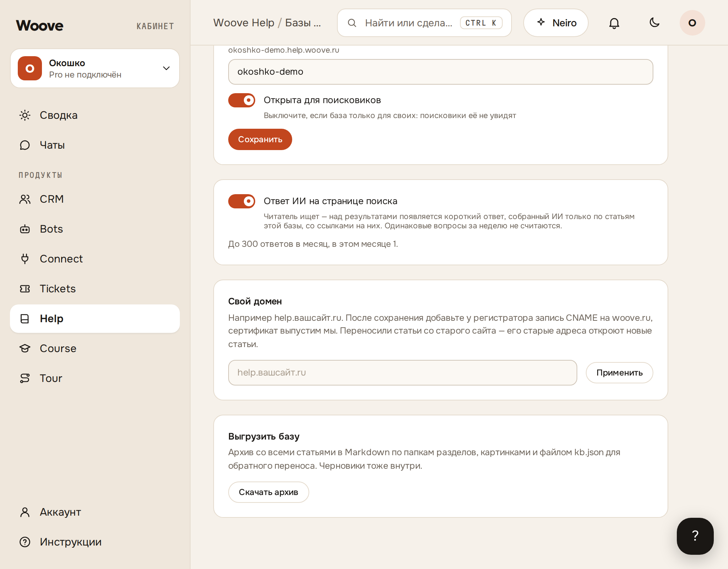Click the Woove Help breadcrumb link
This screenshot has height=569, width=728.
[x=244, y=23]
